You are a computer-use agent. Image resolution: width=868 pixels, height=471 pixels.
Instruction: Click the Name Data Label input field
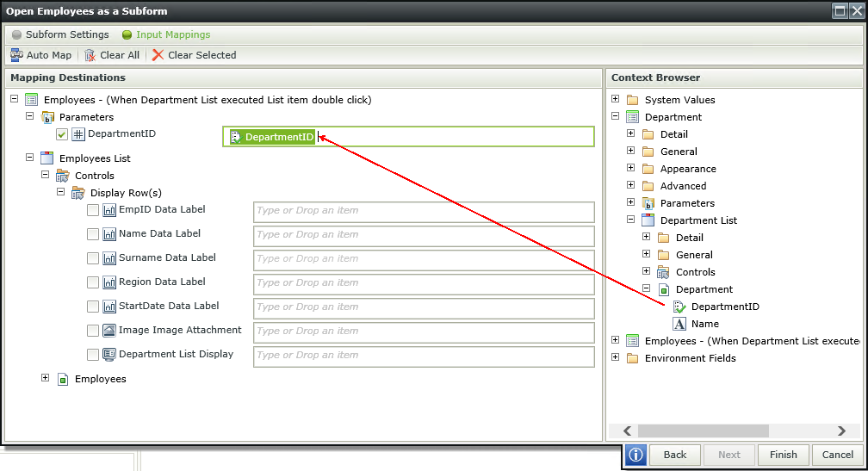(424, 236)
